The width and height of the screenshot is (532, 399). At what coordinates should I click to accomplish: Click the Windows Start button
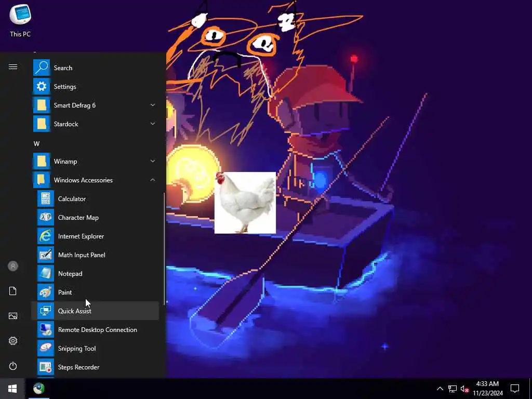(12, 389)
